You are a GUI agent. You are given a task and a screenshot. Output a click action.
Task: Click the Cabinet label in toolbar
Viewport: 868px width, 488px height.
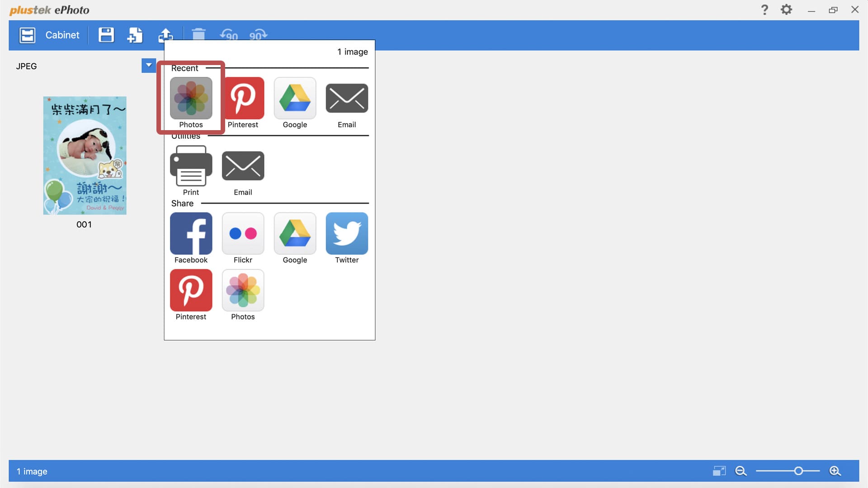click(x=62, y=35)
